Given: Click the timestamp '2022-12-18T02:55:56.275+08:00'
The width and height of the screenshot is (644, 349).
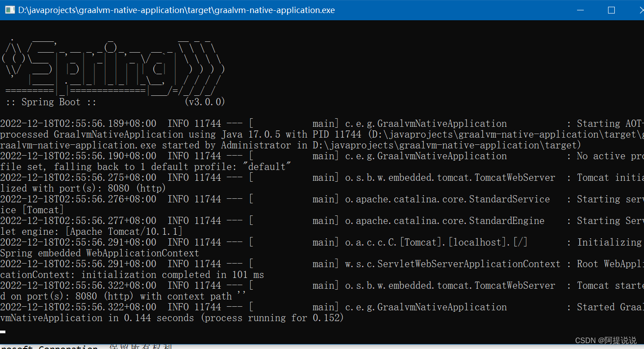Looking at the screenshot, I should [78, 178].
